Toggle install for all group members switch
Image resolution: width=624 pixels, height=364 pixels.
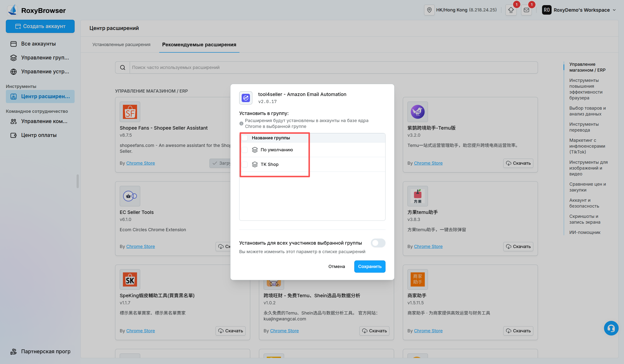378,243
